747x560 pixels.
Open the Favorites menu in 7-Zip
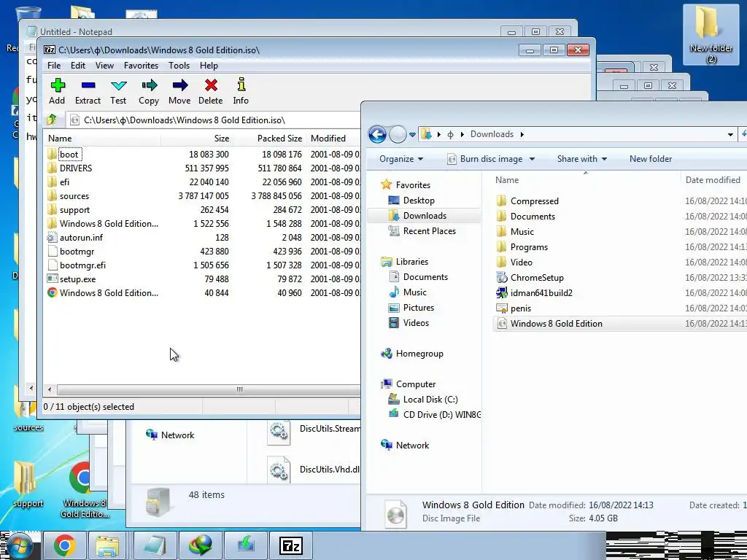click(141, 65)
